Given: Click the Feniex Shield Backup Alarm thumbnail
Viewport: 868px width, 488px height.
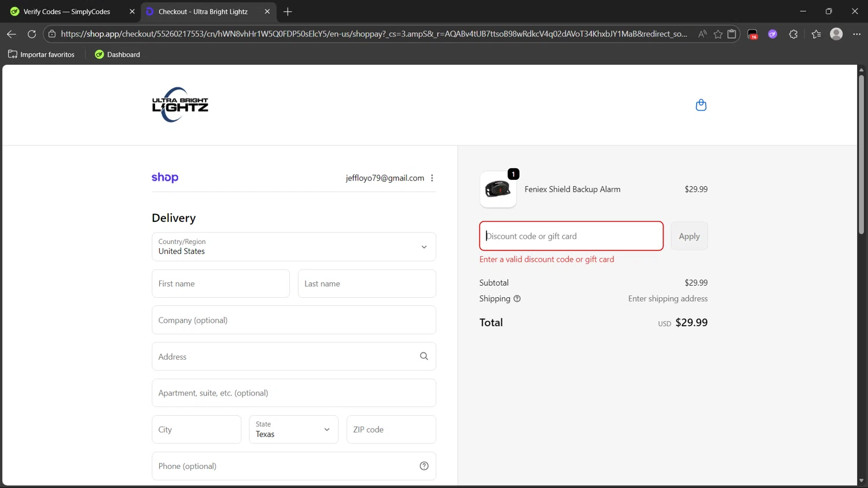Looking at the screenshot, I should click(x=498, y=189).
